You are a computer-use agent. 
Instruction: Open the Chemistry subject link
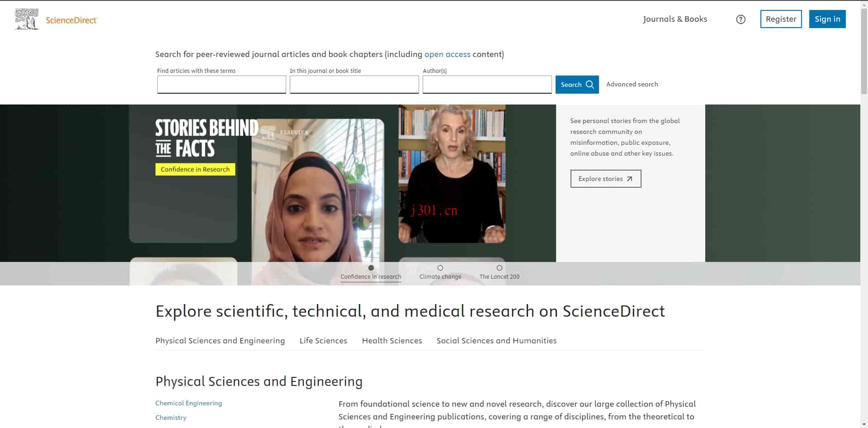(171, 418)
